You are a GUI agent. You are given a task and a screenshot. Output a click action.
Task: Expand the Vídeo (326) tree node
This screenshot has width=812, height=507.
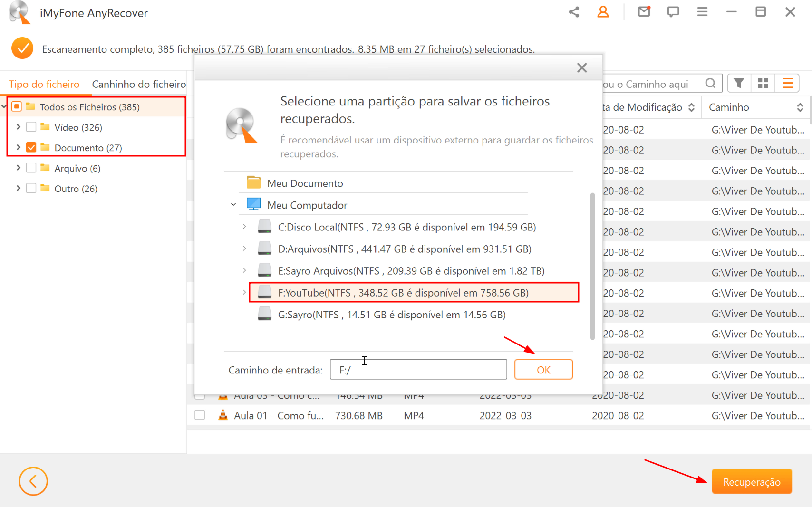coord(18,127)
